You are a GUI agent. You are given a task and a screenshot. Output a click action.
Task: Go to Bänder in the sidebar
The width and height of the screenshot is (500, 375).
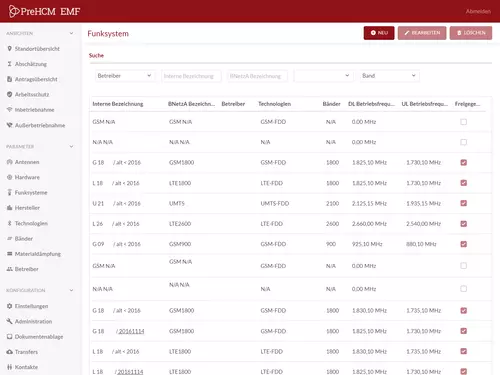[24, 239]
